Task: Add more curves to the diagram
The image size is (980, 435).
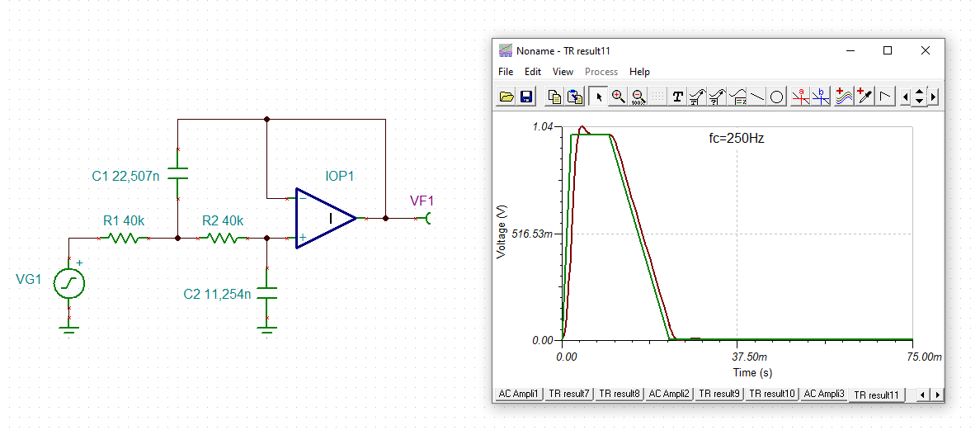Action: tap(845, 97)
